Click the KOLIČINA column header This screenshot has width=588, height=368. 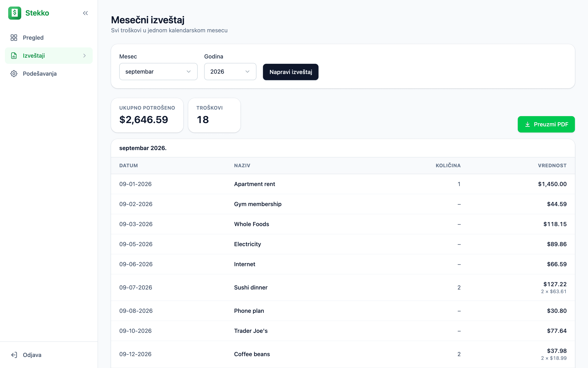448,166
